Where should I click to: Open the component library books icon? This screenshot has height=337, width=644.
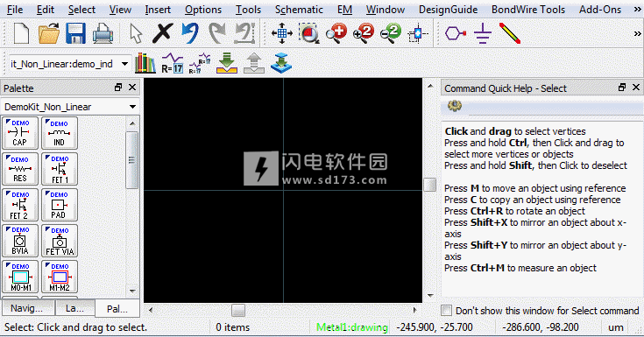tap(145, 63)
